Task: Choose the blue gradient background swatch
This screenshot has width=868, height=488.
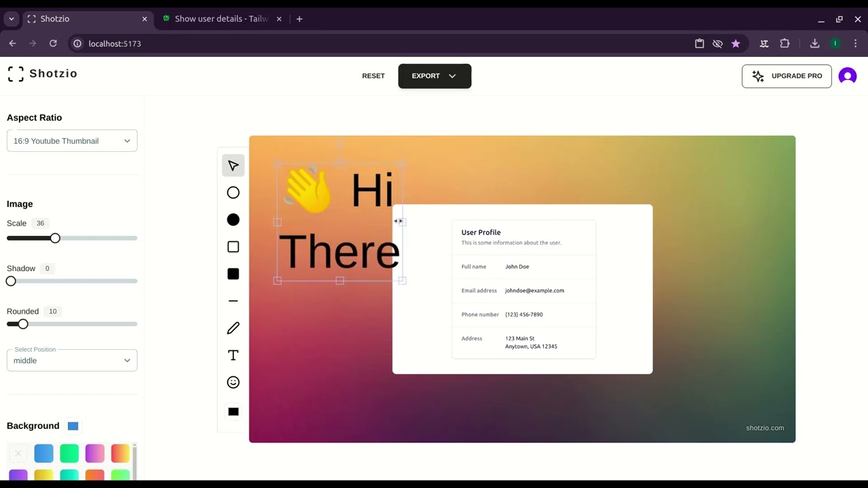Action: tap(43, 453)
